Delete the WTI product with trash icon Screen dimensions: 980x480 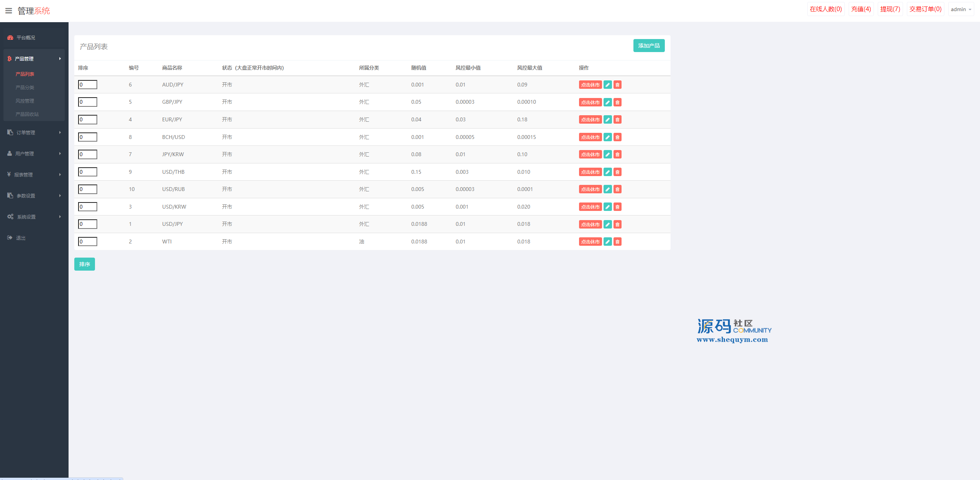[x=617, y=242]
